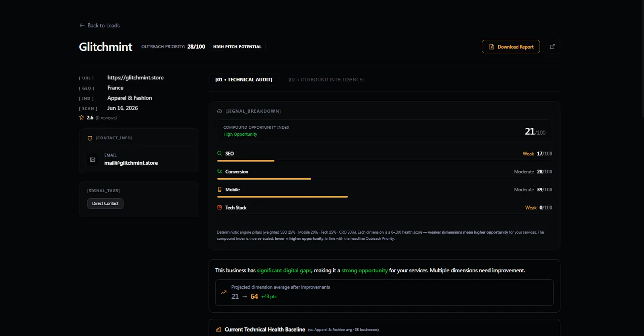Click the High Opportunity label
This screenshot has width=644, height=336.
240,134
